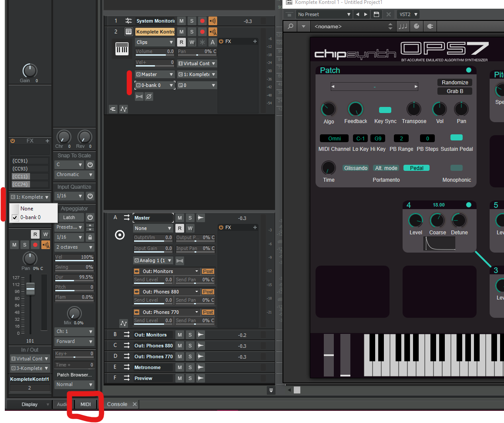Click the large piano thumbnail in track 2
The height and width of the screenshot is (423, 504).
pyautogui.click(x=122, y=49)
